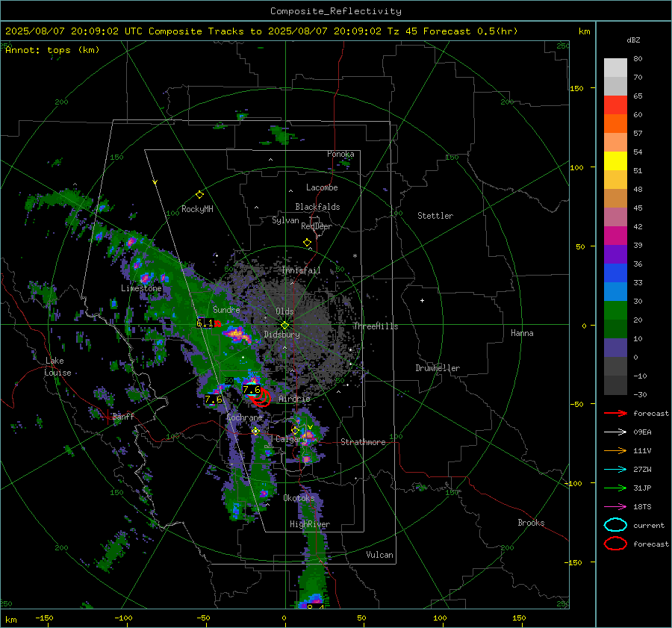
Task: Pick the dark grey -10 dBZ swatch
Action: (615, 385)
